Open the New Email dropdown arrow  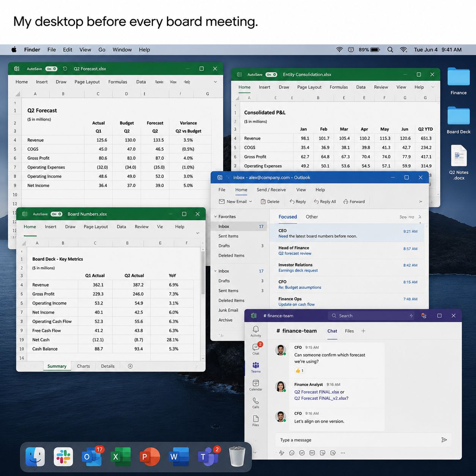(251, 202)
